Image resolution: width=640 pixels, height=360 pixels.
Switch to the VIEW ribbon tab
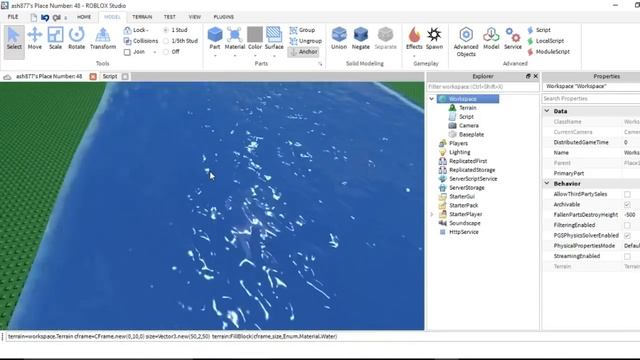click(195, 17)
